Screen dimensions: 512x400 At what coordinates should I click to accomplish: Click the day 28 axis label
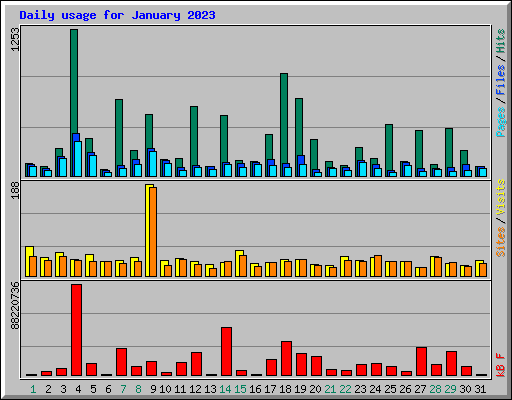point(435,389)
